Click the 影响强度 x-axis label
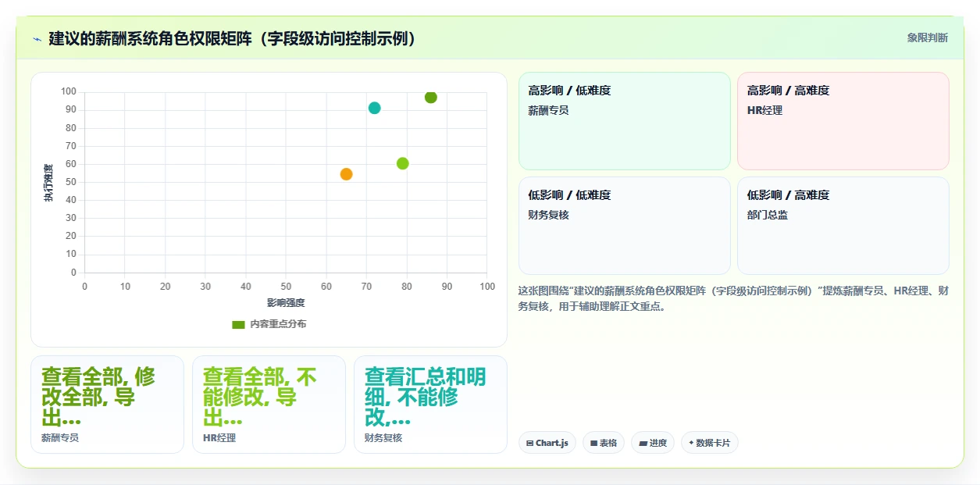This screenshot has height=485, width=980. [x=286, y=303]
